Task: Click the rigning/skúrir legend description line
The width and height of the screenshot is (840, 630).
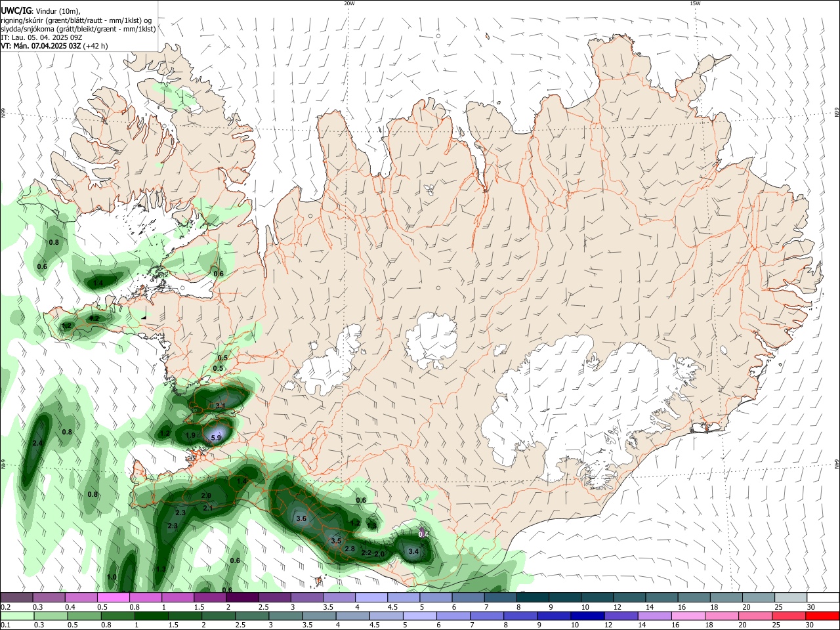Action: pos(76,20)
